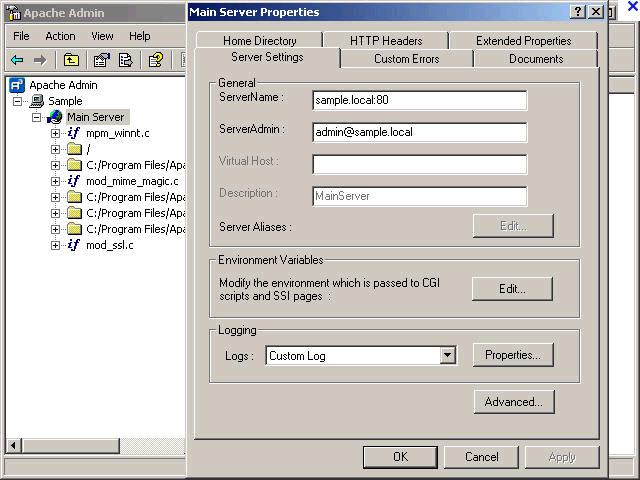Click the Up one level folder icon
The image size is (640, 480).
(x=71, y=60)
